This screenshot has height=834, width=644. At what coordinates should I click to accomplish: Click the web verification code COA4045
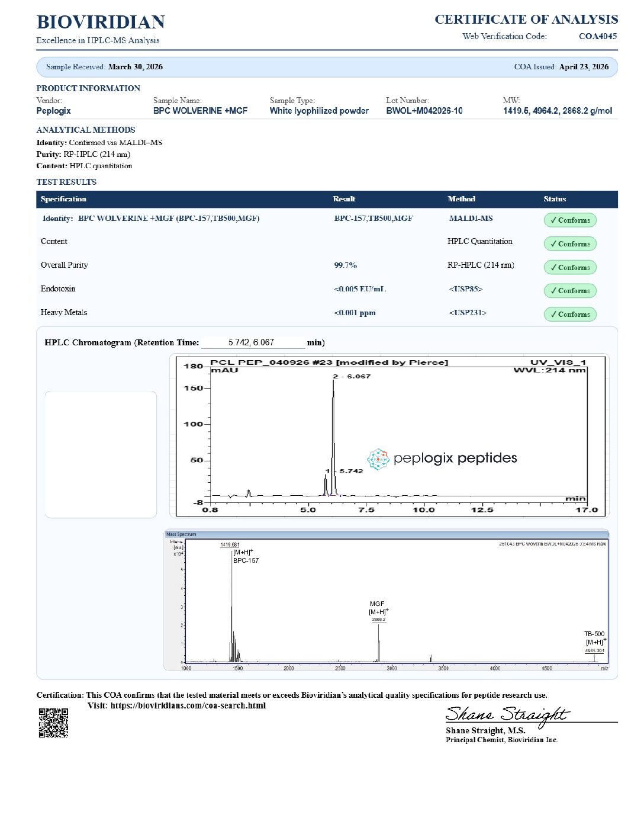click(598, 36)
